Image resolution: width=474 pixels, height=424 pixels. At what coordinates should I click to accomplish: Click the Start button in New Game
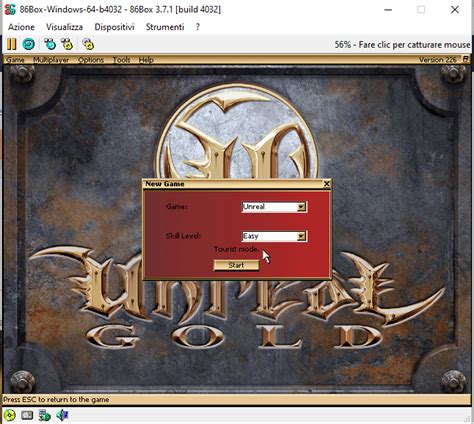(236, 265)
